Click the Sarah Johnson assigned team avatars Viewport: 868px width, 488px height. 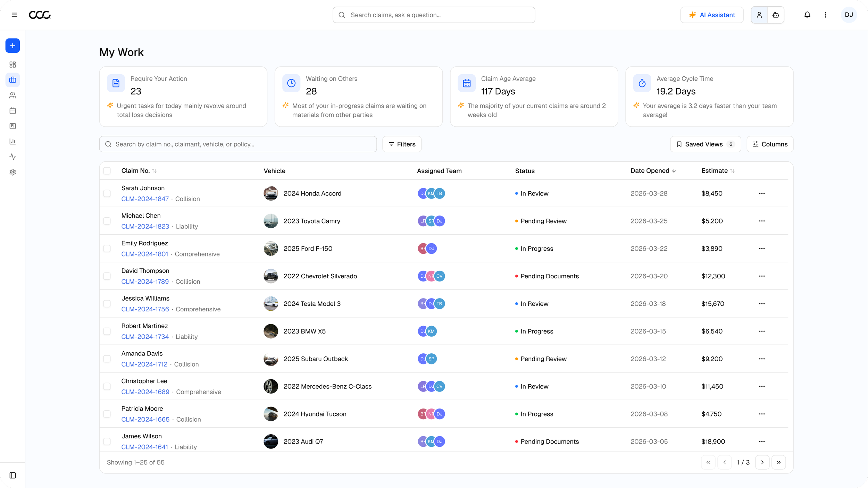pos(431,193)
